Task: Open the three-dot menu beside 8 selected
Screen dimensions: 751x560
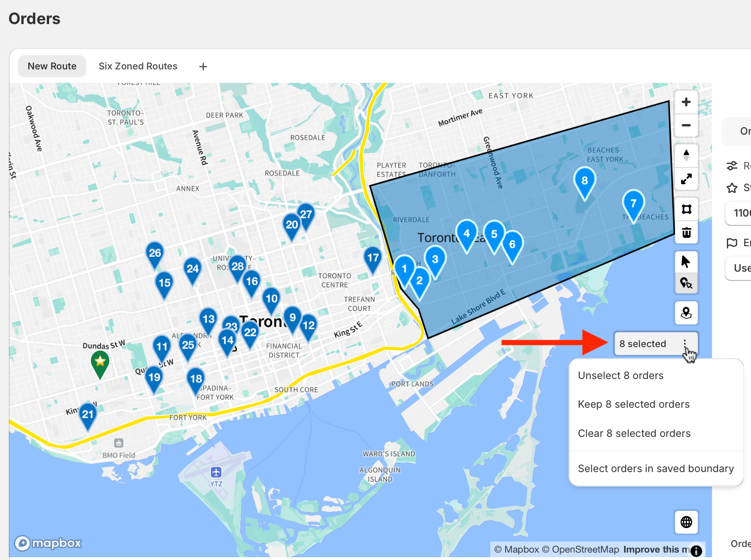Action: (x=685, y=344)
